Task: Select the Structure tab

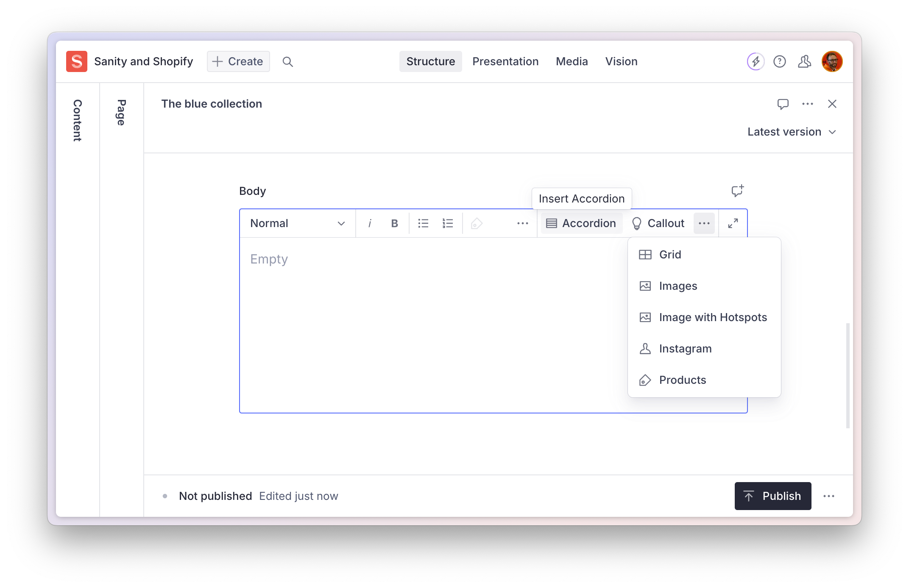Action: click(x=431, y=61)
